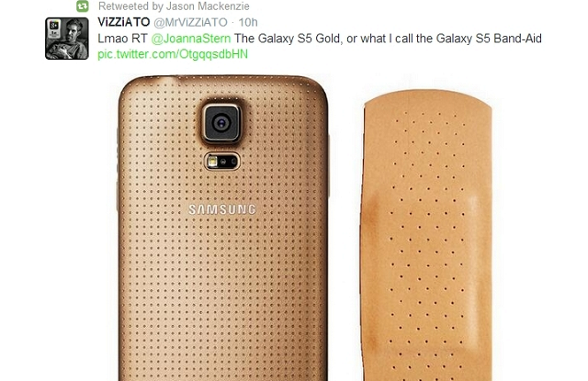This screenshot has height=381, width=588.
Task: Click the phone's side power button
Action: point(329,165)
